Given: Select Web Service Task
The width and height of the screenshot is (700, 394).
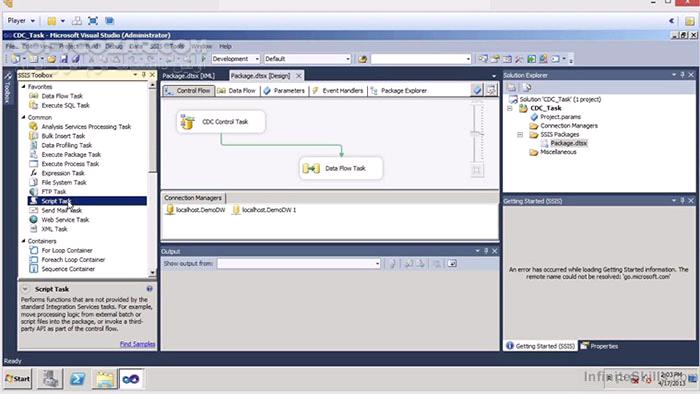Looking at the screenshot, I should tap(65, 220).
